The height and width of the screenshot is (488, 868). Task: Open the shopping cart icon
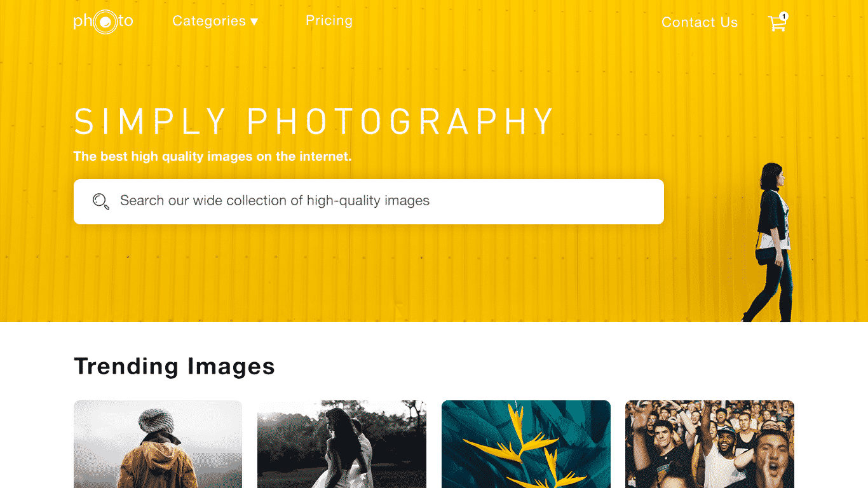pos(776,24)
